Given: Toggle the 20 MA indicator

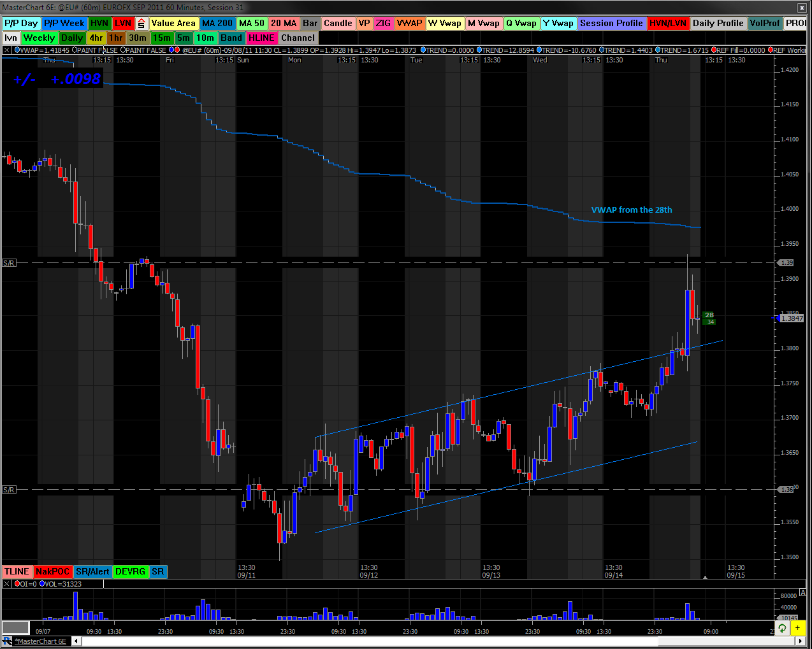Looking at the screenshot, I should (284, 23).
